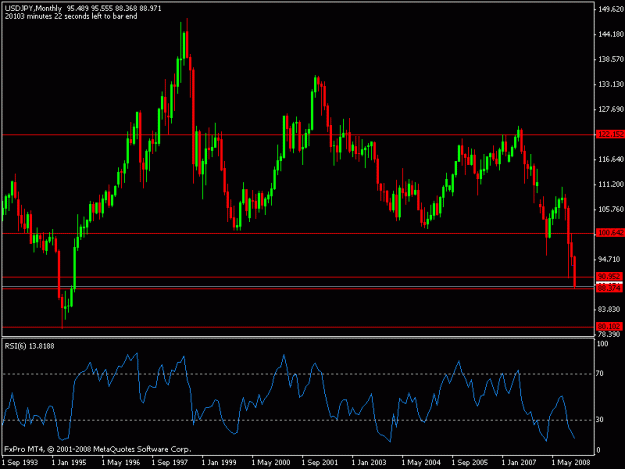Click the USDJPY,Monthly chart title text
Image resolution: width=625 pixels, height=469 pixels.
33,8
